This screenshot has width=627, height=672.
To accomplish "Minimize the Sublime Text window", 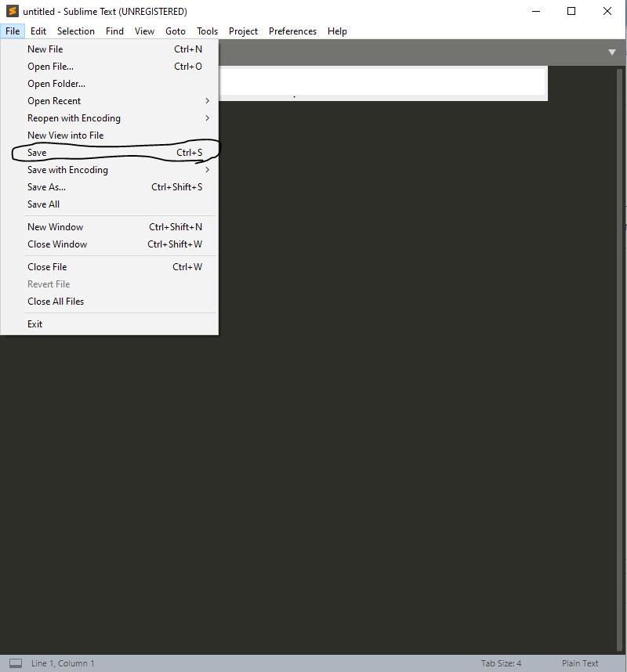I will point(536,11).
